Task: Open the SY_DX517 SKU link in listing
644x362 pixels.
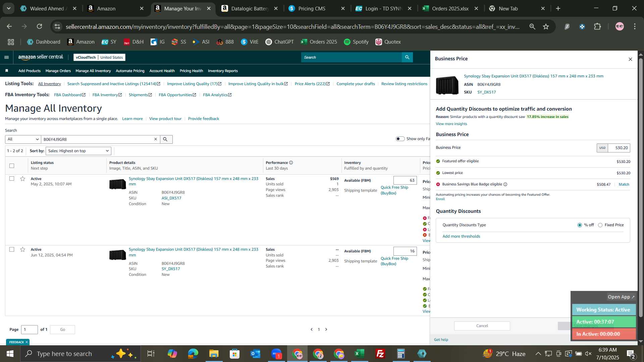Action: tap(171, 269)
